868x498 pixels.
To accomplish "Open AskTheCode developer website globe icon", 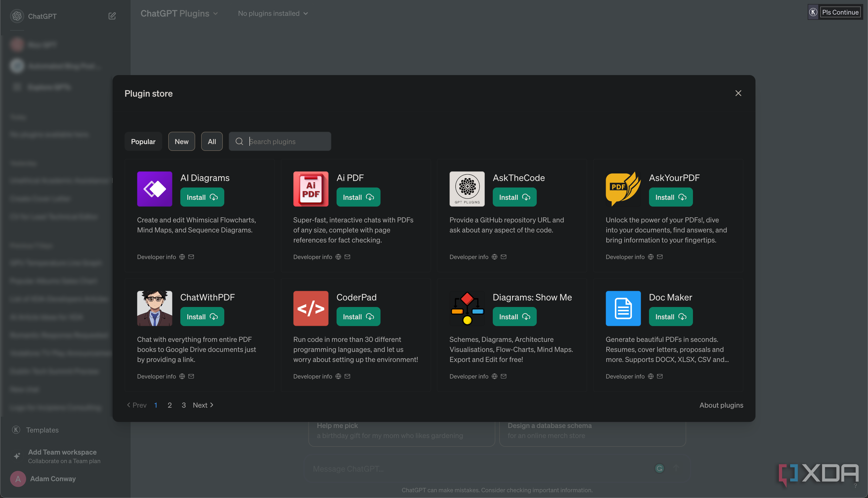I will pos(494,257).
